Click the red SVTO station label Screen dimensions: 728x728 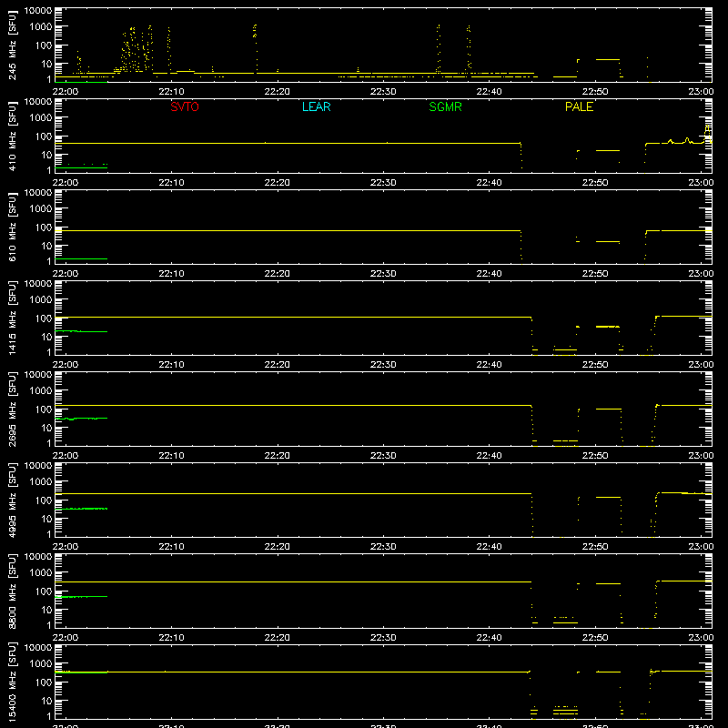tap(185, 106)
